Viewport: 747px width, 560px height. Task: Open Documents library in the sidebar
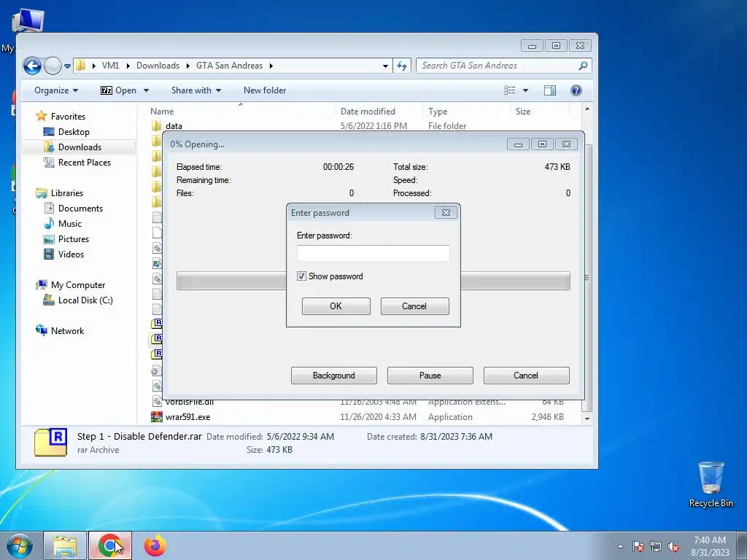click(80, 208)
